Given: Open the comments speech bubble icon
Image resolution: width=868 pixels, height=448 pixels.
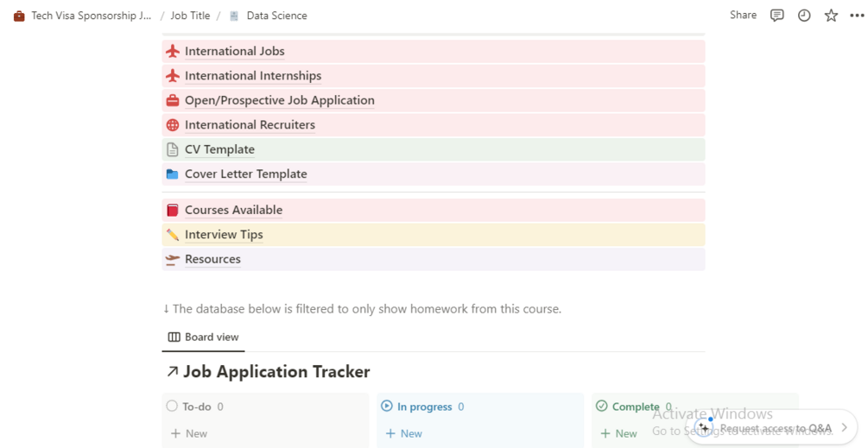Looking at the screenshot, I should [777, 16].
